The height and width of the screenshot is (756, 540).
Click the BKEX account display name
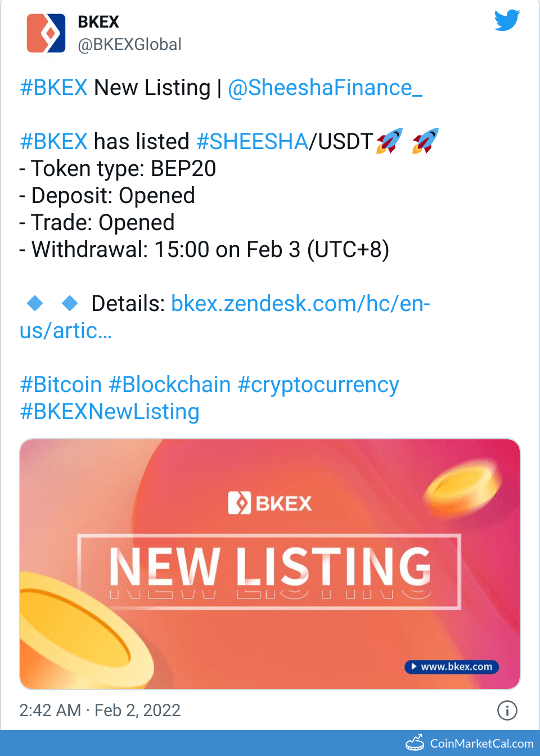point(98,22)
